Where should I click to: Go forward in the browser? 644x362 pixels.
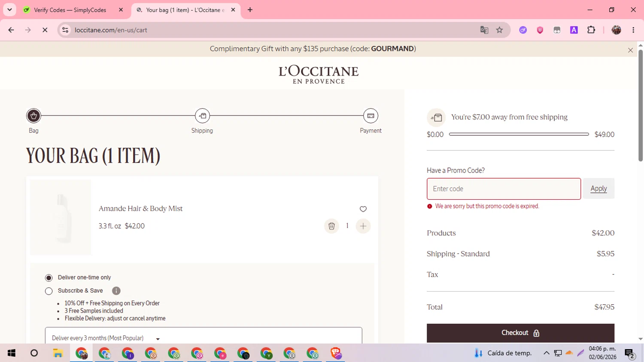point(28,30)
